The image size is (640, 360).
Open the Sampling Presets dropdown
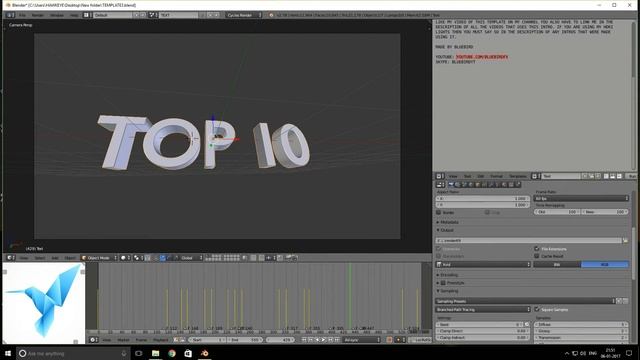pos(525,301)
